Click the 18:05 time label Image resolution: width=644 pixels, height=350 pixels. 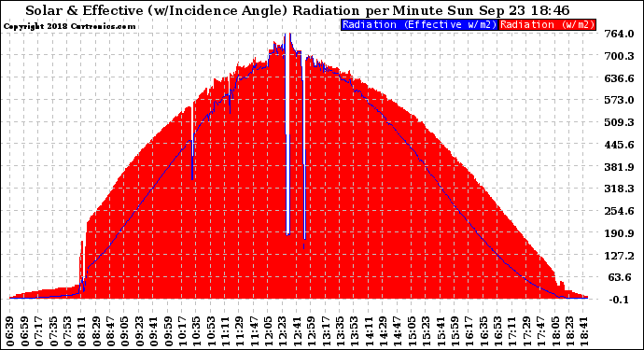point(555,331)
